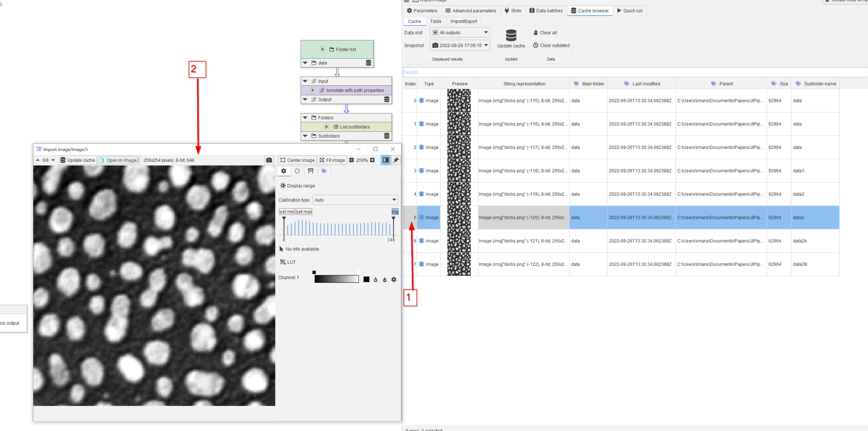Toggle the log histogram button
Screen dimensions: 868x431
coord(395,212)
